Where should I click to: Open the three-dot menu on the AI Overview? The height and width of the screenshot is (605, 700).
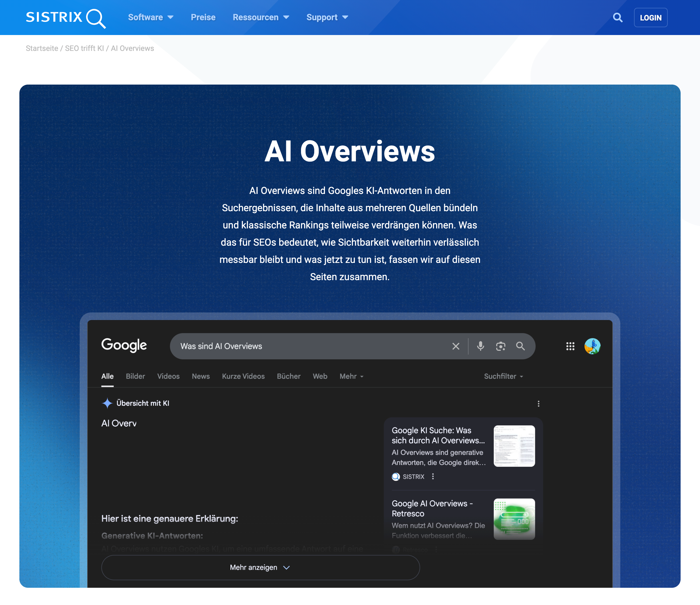tap(538, 403)
